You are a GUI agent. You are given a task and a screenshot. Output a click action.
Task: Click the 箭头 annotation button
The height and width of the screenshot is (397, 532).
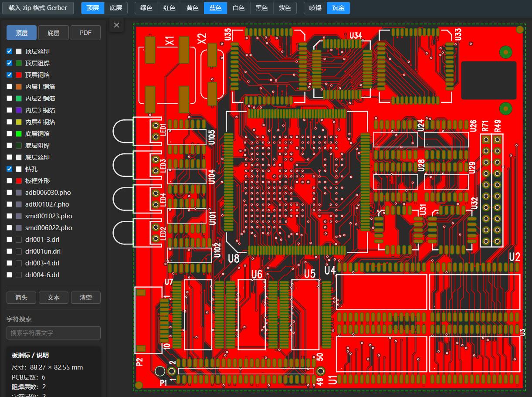click(x=21, y=298)
